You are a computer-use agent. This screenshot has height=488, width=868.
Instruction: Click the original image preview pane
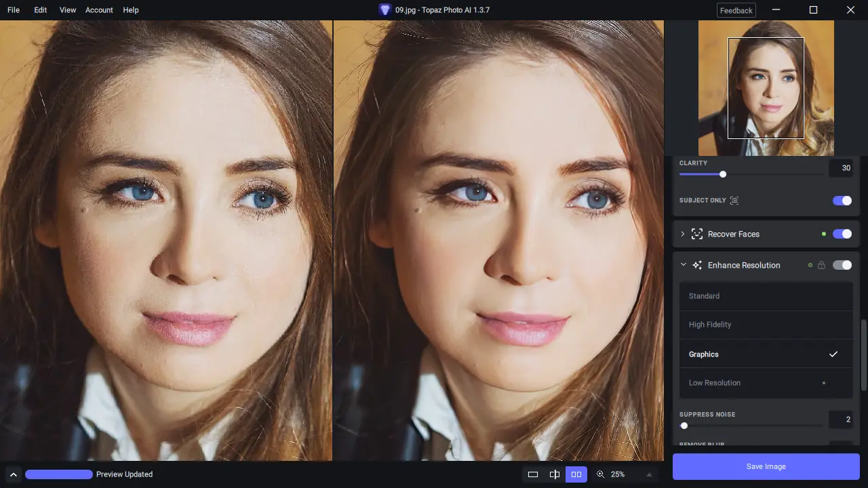pyautogui.click(x=166, y=241)
